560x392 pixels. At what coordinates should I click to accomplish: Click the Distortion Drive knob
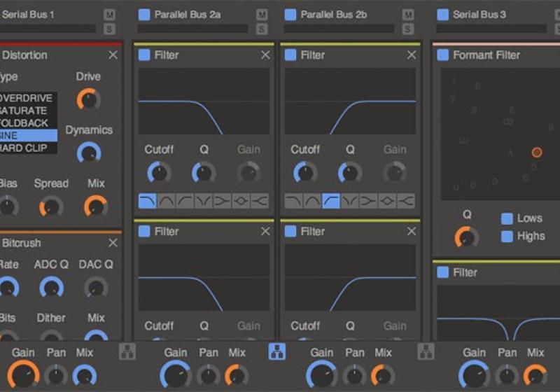(x=88, y=99)
